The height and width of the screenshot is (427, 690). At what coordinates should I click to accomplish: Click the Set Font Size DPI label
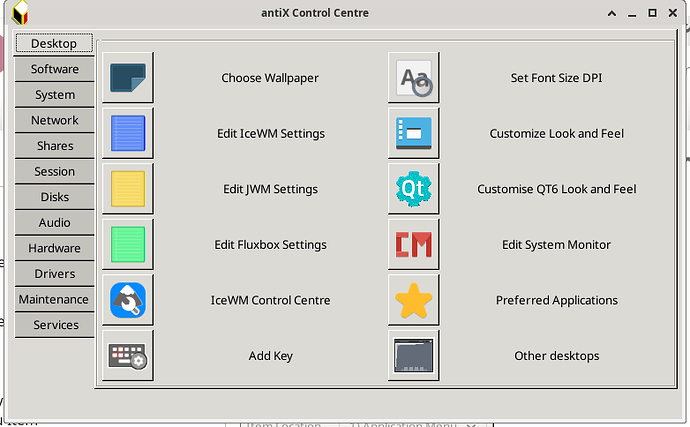click(556, 78)
